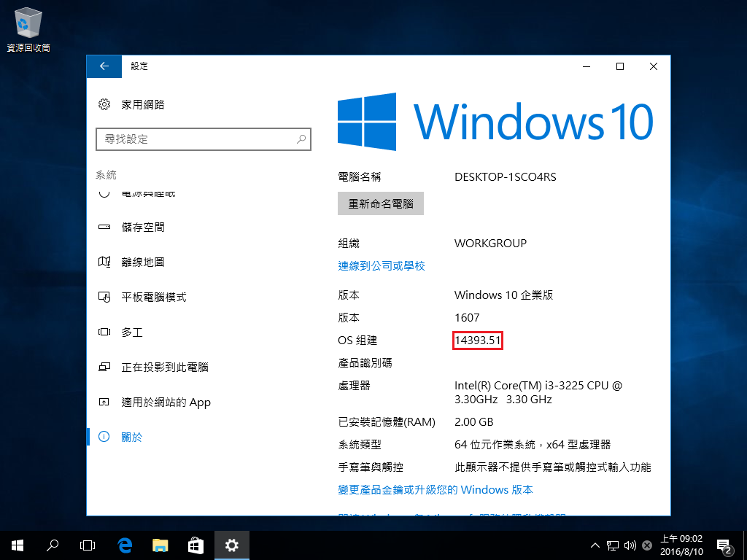Click the magnifier icon in the search box
The width and height of the screenshot is (747, 560).
pos(301,139)
